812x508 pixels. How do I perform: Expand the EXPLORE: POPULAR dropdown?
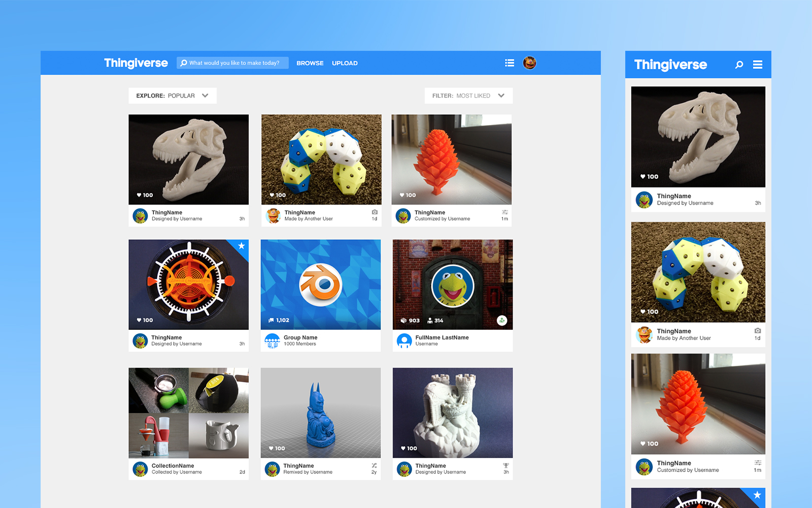173,96
